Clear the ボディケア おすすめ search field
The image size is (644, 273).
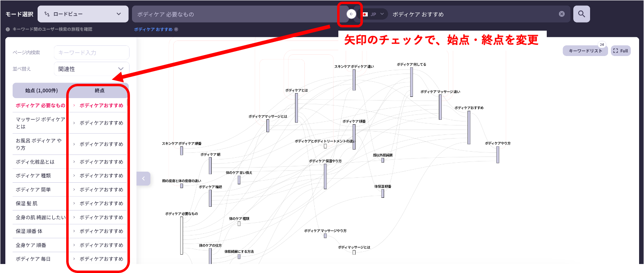[561, 14]
